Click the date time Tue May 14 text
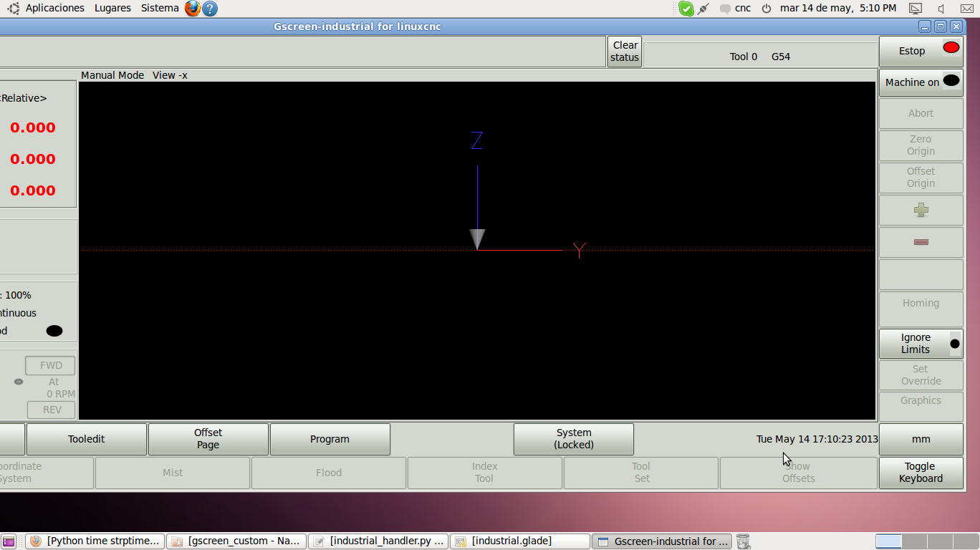 click(817, 439)
